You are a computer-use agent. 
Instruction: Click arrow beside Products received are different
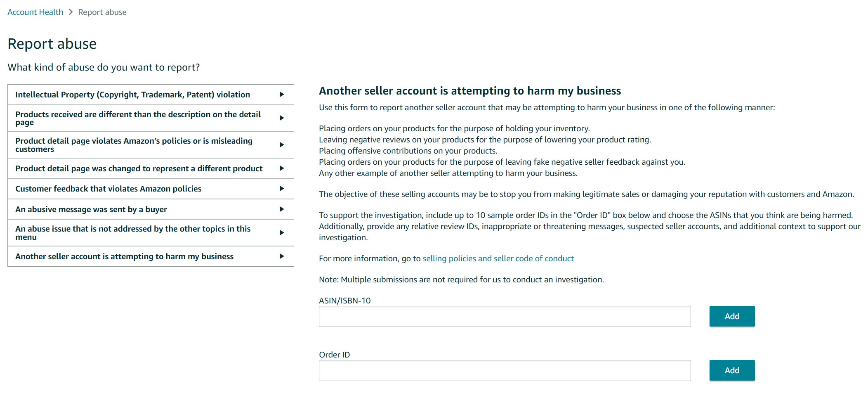pos(282,118)
